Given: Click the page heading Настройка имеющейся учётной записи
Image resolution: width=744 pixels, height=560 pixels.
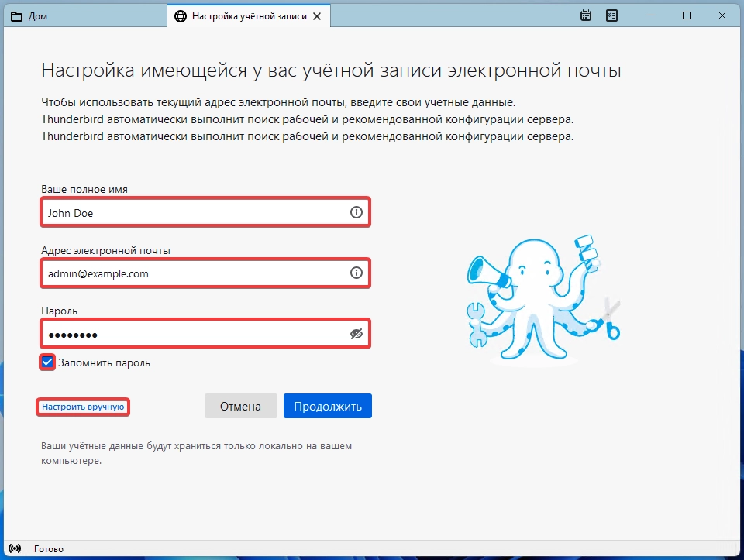Looking at the screenshot, I should point(331,70).
